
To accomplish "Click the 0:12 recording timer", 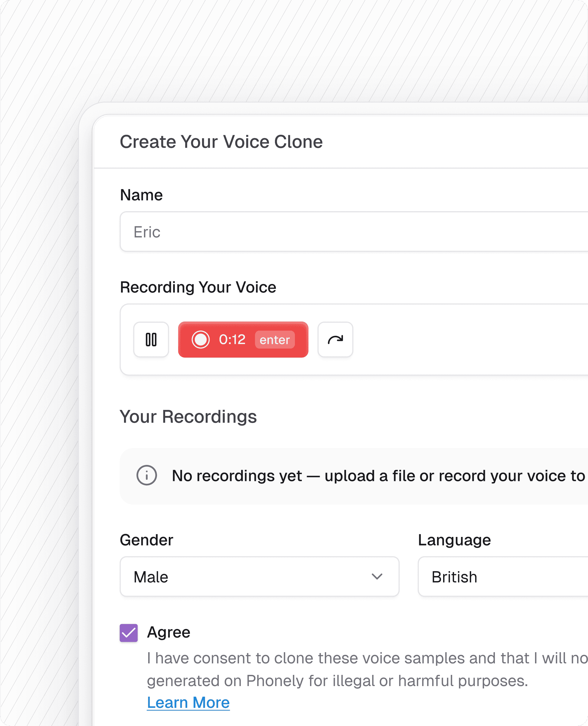I will (232, 339).
